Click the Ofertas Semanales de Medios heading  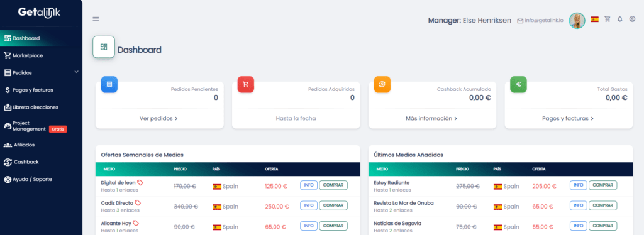(x=142, y=155)
